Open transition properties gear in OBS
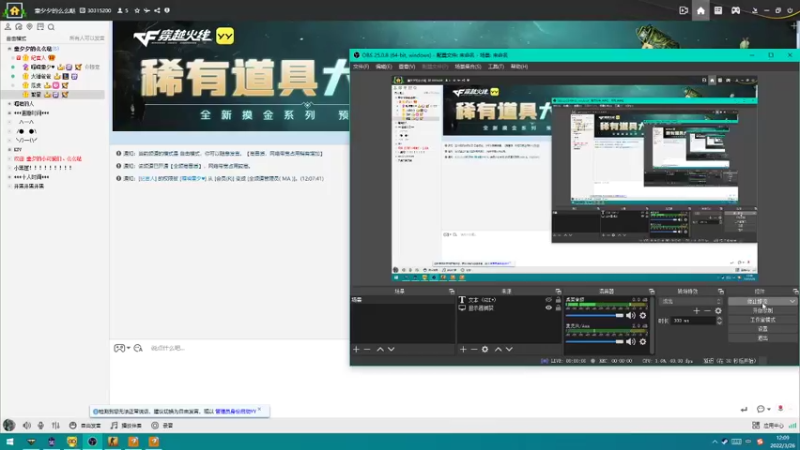Viewport: 800px width, 450px height. pos(718,311)
